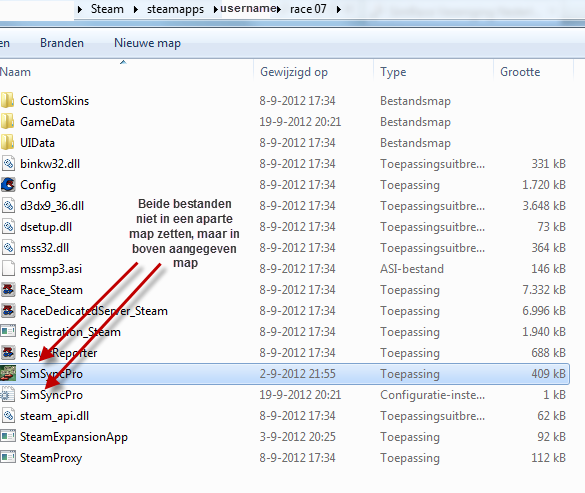
Task: Select the Config application icon
Action: (8, 185)
